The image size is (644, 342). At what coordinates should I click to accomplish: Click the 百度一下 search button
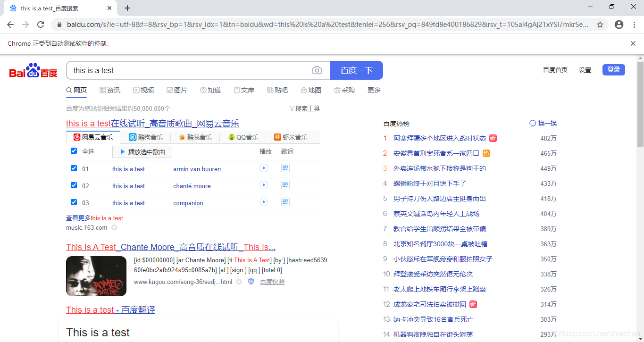coord(357,70)
